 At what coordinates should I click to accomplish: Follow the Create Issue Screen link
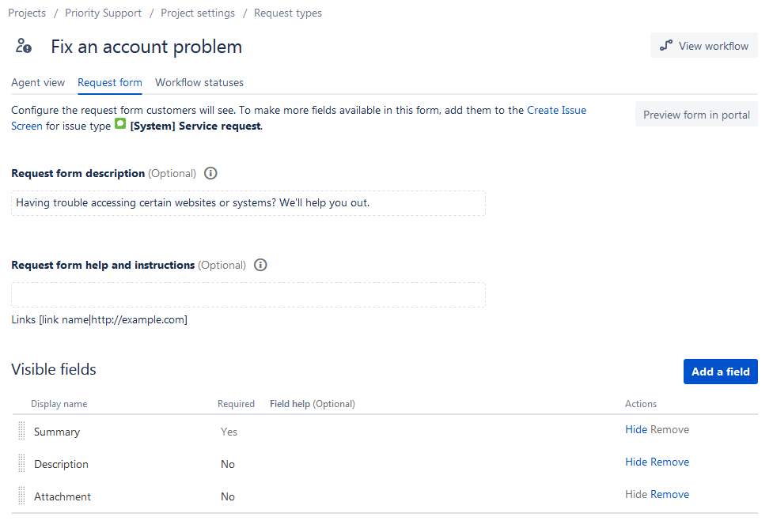(556, 111)
